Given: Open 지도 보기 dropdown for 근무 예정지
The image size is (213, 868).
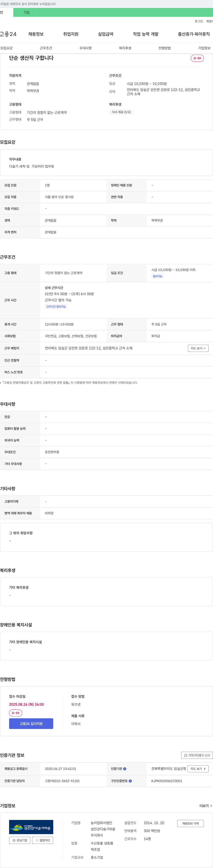Looking at the screenshot, I should [x=198, y=348].
